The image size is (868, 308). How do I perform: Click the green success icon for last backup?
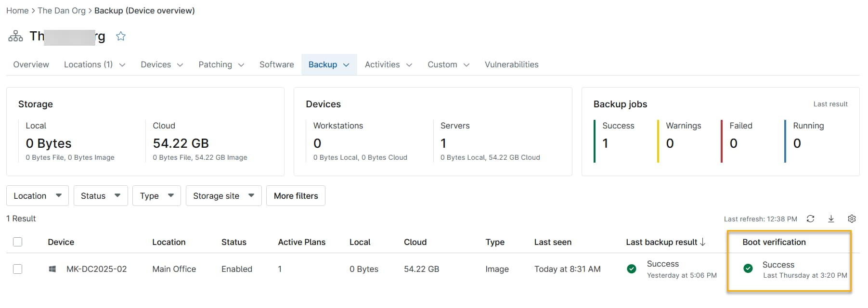pyautogui.click(x=632, y=269)
